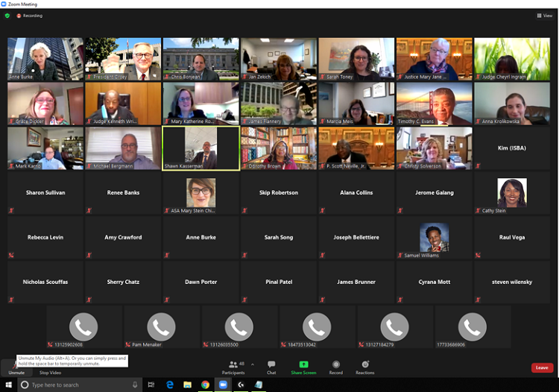The height and width of the screenshot is (392, 559).
Task: Click the Windows Start button
Action: pyautogui.click(x=7, y=385)
